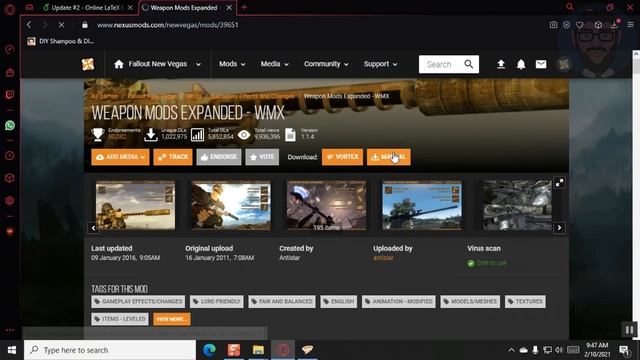The height and width of the screenshot is (360, 640).
Task: Click the Manual download button
Action: (389, 157)
